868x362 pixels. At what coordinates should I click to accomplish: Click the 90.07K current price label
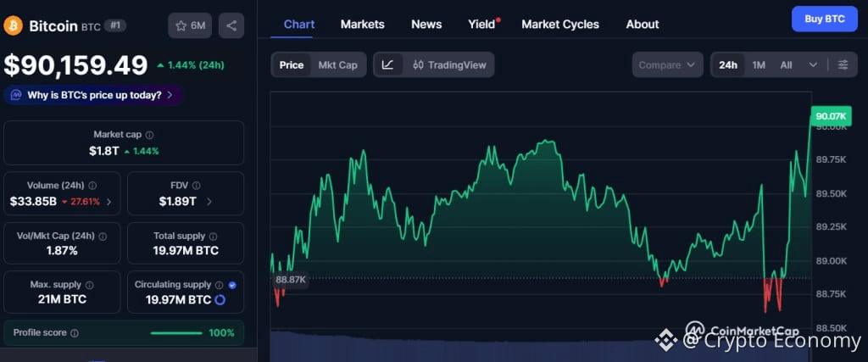829,115
